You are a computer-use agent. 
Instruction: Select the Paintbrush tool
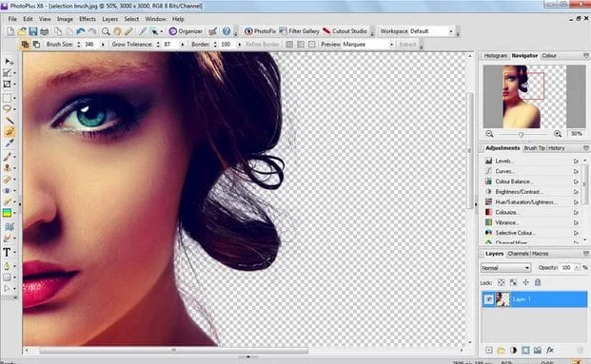[x=8, y=157]
